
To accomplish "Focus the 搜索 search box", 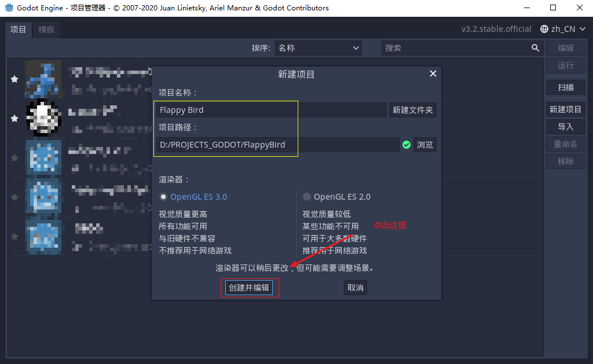I will [463, 48].
